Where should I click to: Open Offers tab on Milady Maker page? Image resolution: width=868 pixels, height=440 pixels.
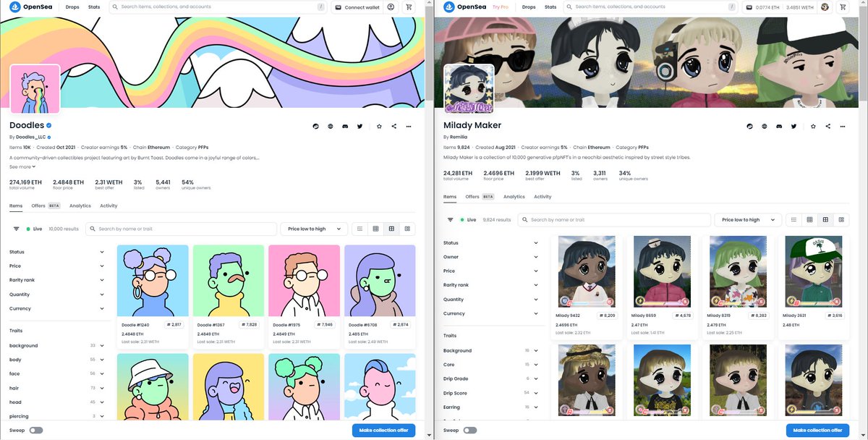coord(480,197)
